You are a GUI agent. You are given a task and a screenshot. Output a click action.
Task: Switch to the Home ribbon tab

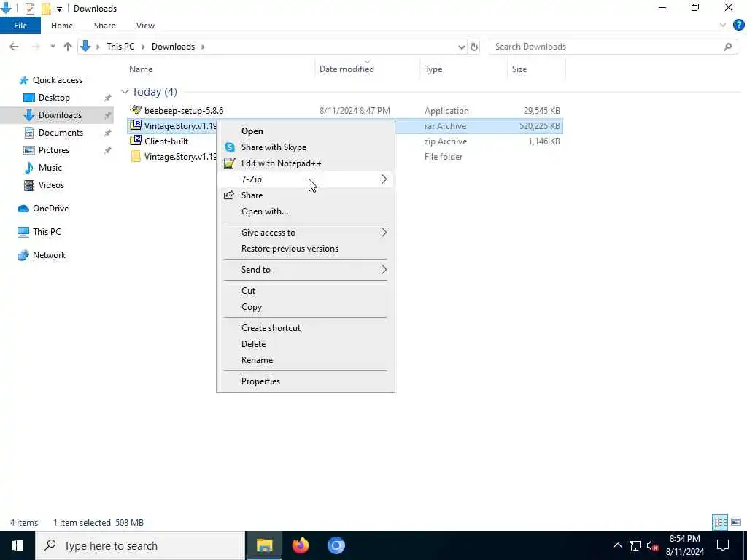62,26
